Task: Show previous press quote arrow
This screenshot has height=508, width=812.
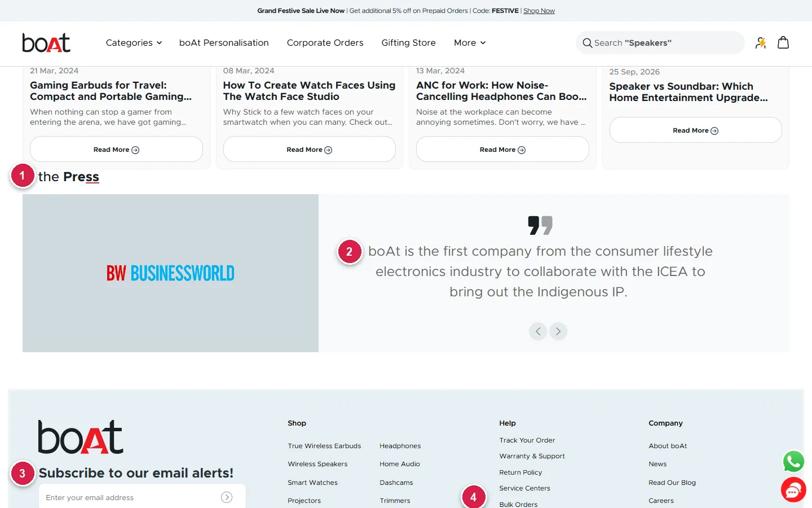Action: point(538,331)
